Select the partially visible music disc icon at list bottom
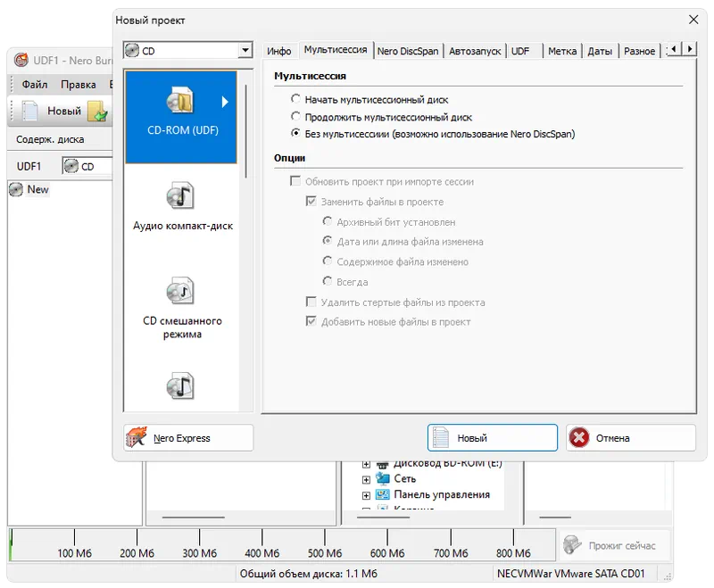The height and width of the screenshot is (588, 714). pyautogui.click(x=180, y=386)
